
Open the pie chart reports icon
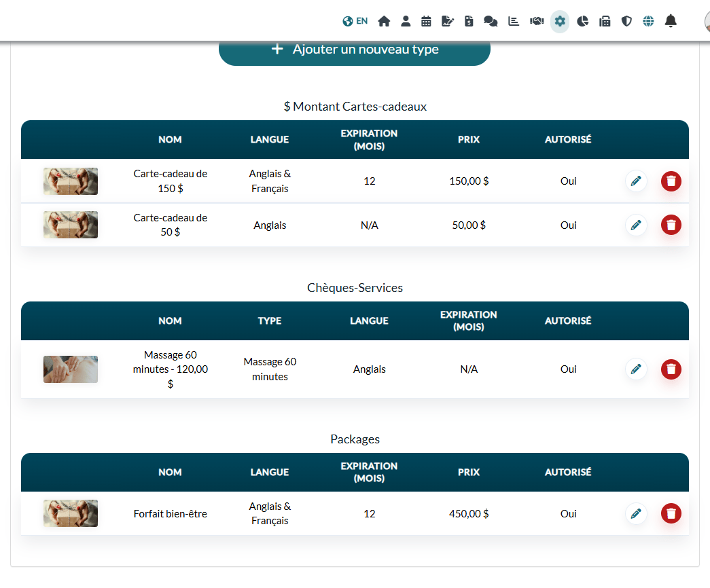click(582, 21)
